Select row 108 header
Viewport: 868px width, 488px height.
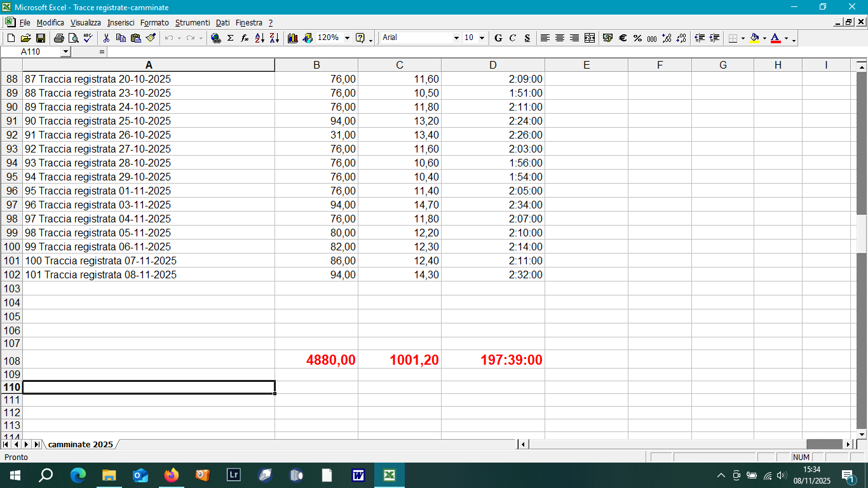point(11,360)
